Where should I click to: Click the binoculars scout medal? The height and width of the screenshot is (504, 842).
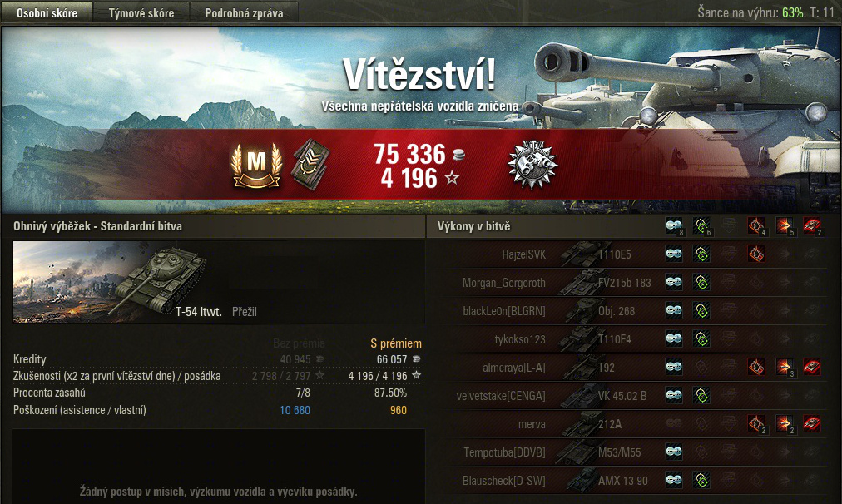click(532, 165)
